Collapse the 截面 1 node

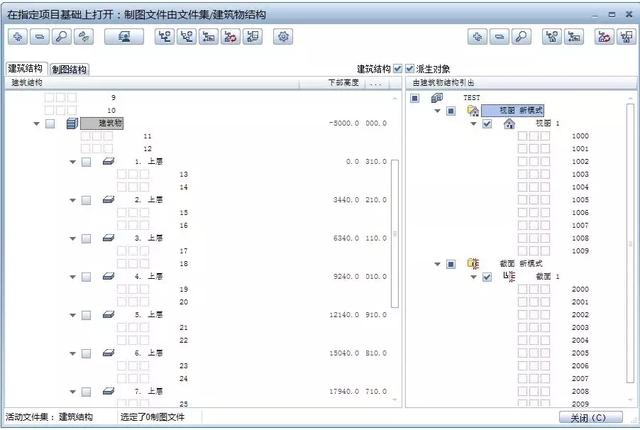pyautogui.click(x=473, y=277)
